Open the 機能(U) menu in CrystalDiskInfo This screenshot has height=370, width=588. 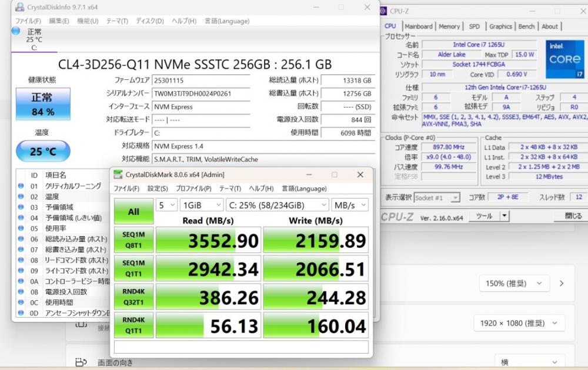[x=88, y=21]
